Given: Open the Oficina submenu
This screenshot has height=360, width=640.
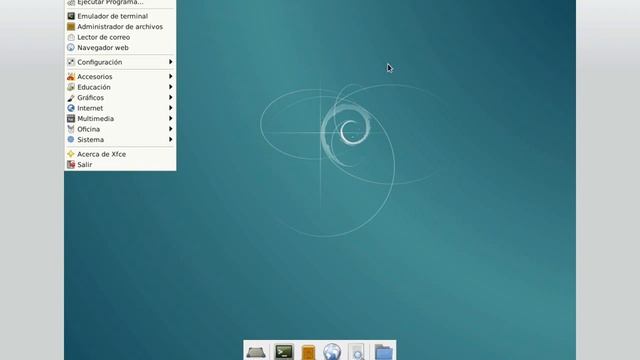Looking at the screenshot, I should pyautogui.click(x=120, y=129).
